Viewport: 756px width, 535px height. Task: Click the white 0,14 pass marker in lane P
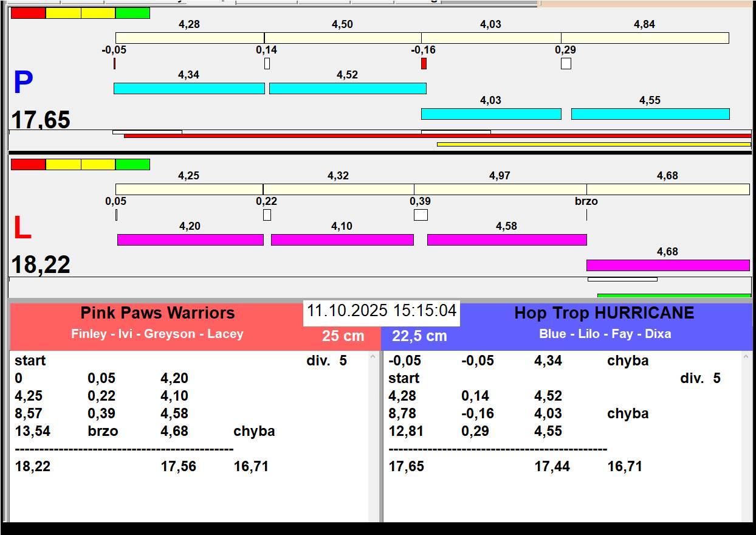tap(267, 63)
